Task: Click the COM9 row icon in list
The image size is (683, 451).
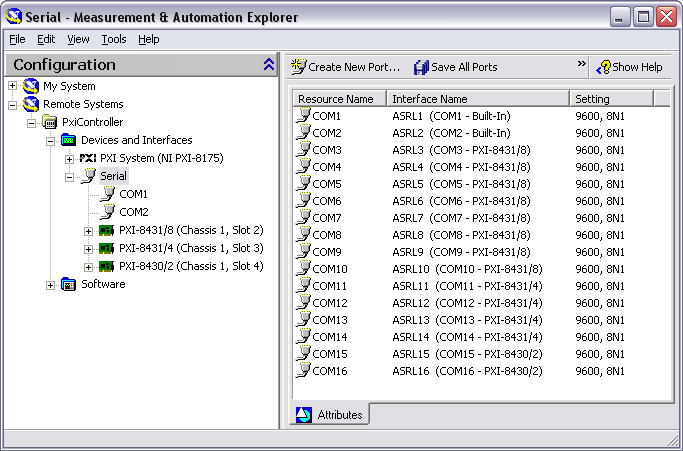Action: click(x=303, y=252)
